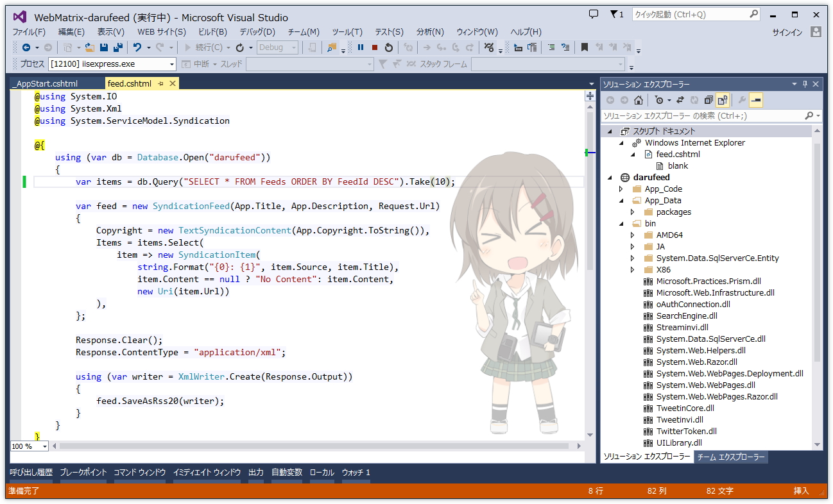Select TwitterToken.dll in the tree

pos(686,432)
